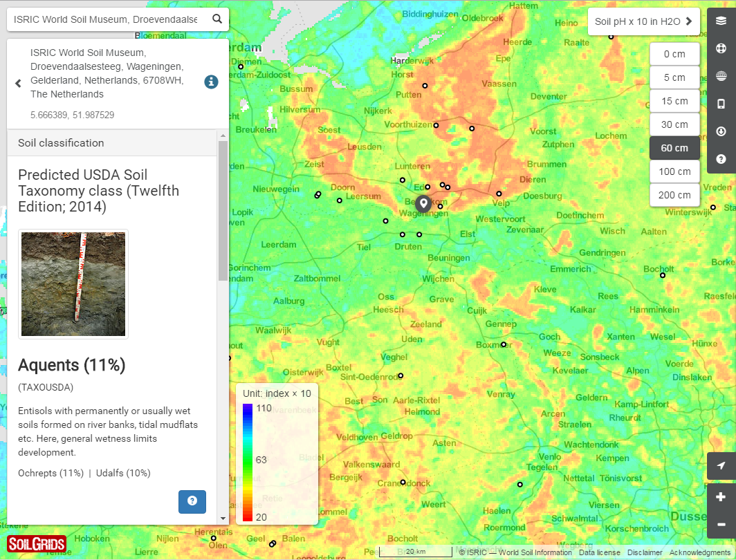Enable the 200 cm depth view
This screenshot has height=560, width=736.
click(674, 194)
